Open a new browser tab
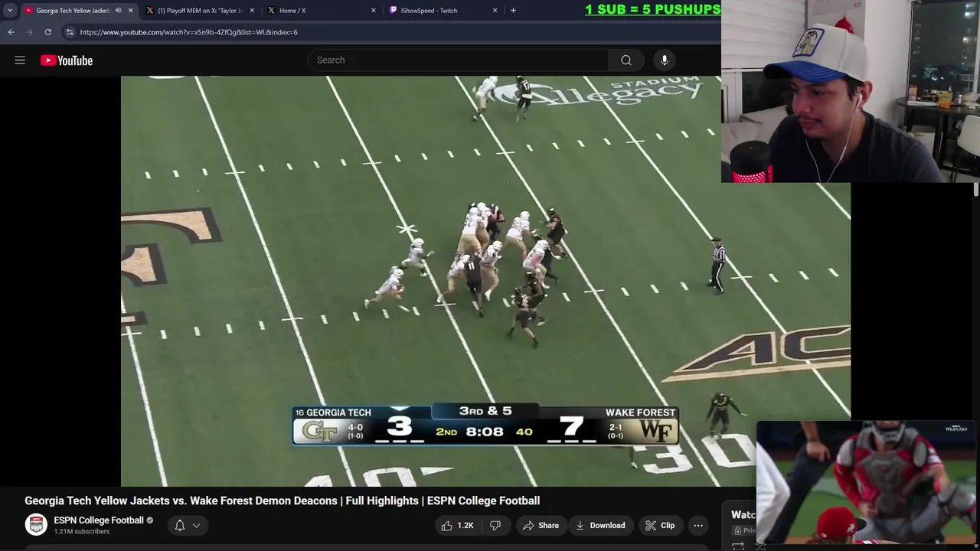 [513, 11]
